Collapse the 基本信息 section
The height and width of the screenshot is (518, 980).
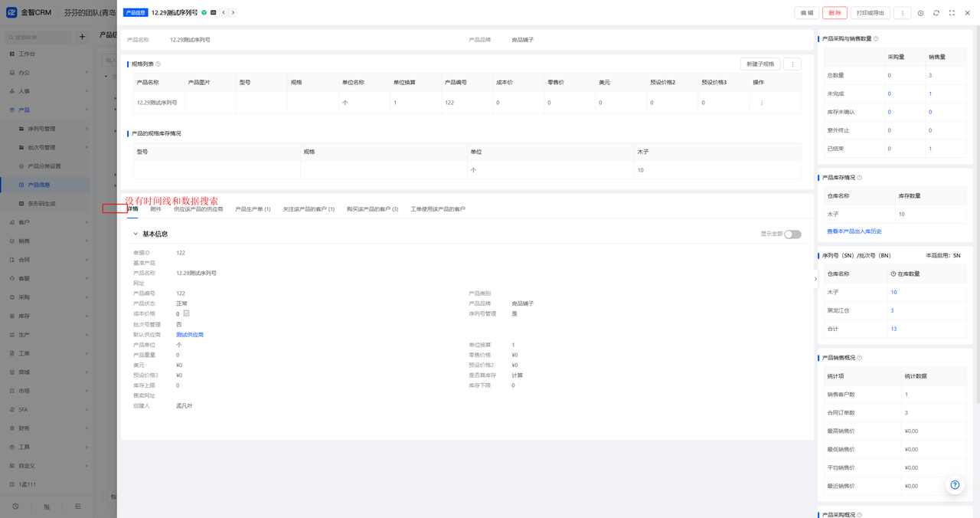(x=136, y=234)
